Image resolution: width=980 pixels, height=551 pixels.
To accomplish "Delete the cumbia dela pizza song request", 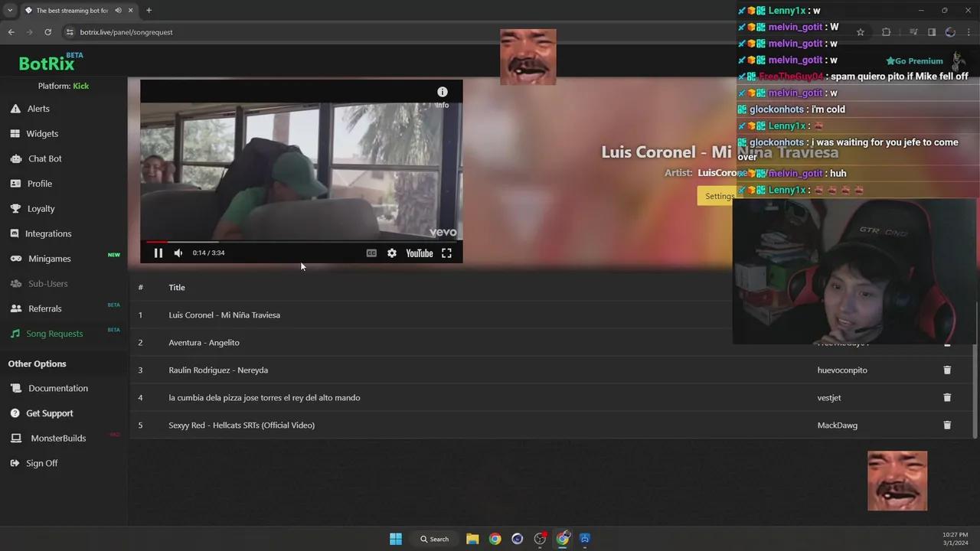I will pos(947,398).
